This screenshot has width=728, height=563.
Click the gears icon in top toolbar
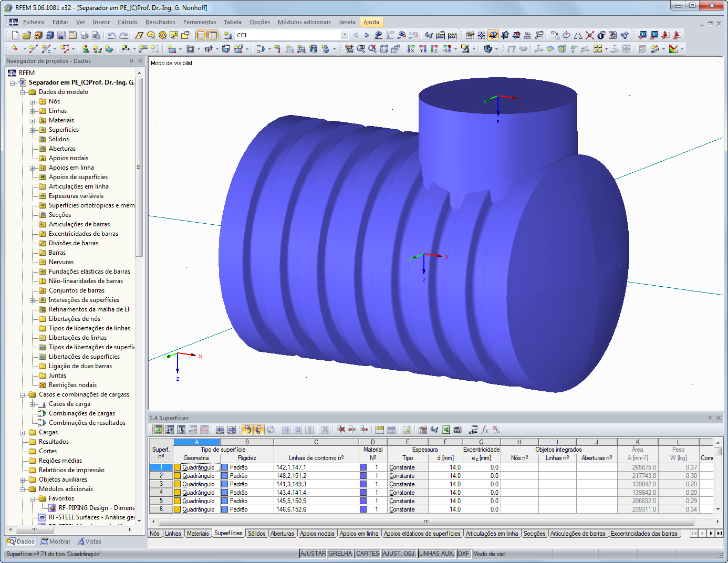625,35
